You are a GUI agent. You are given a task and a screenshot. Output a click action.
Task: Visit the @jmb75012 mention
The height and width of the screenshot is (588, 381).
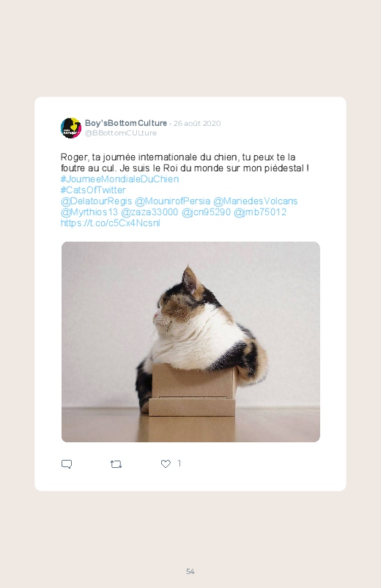[260, 212]
